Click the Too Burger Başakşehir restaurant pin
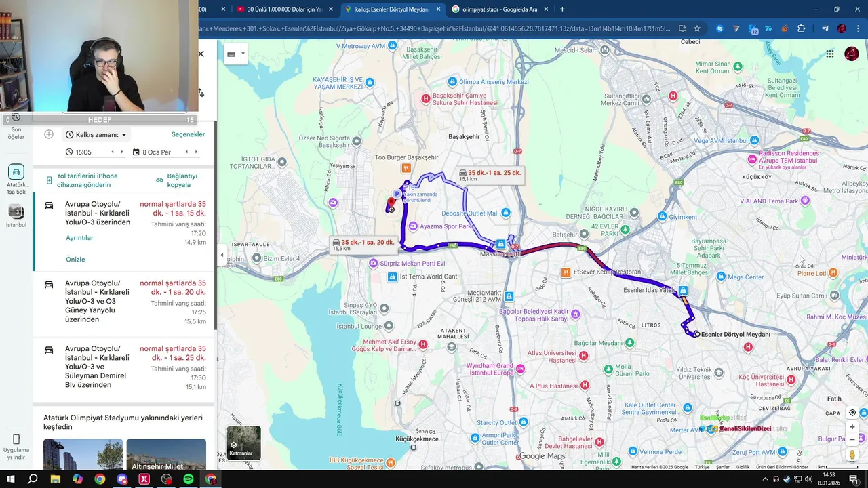 [406, 168]
